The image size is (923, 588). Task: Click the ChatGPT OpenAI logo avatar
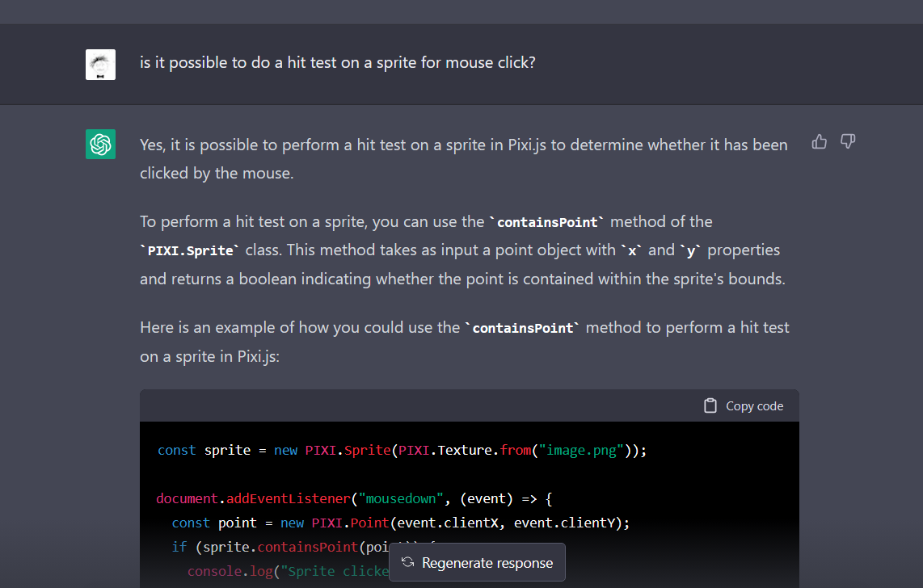pyautogui.click(x=100, y=144)
